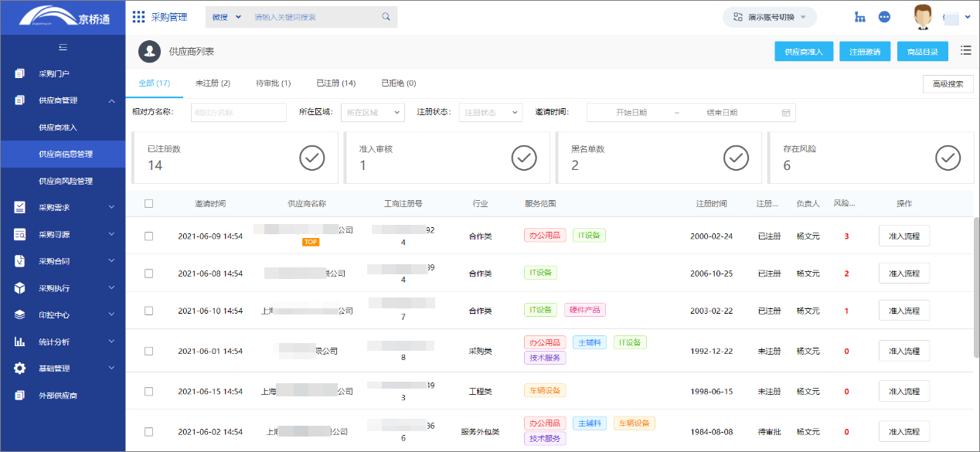
Task: Open the 注册状态 dropdown
Action: click(x=491, y=113)
